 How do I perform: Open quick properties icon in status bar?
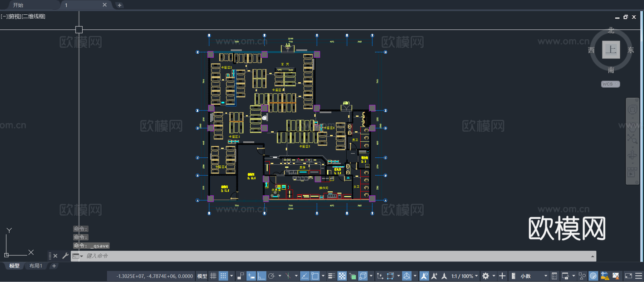[554, 276]
